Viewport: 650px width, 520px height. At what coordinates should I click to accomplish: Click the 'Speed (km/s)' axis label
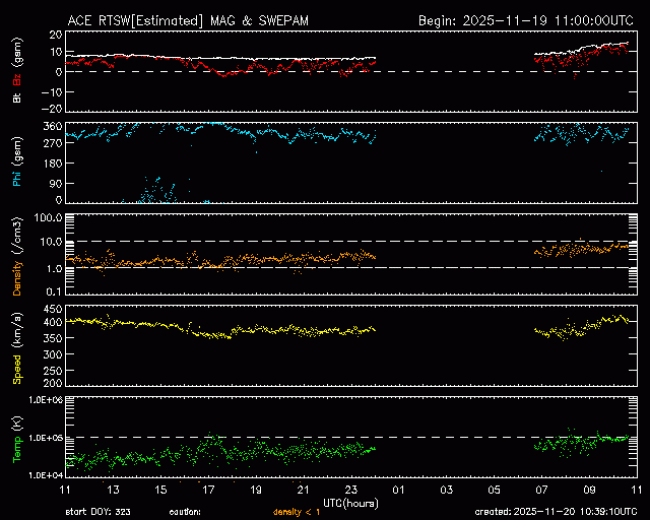click(17, 349)
